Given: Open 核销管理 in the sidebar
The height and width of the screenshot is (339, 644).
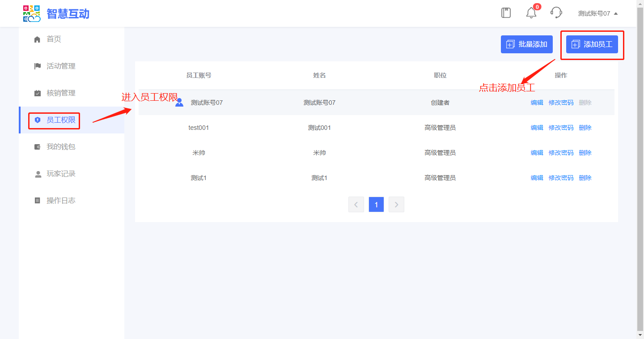Looking at the screenshot, I should pos(61,93).
